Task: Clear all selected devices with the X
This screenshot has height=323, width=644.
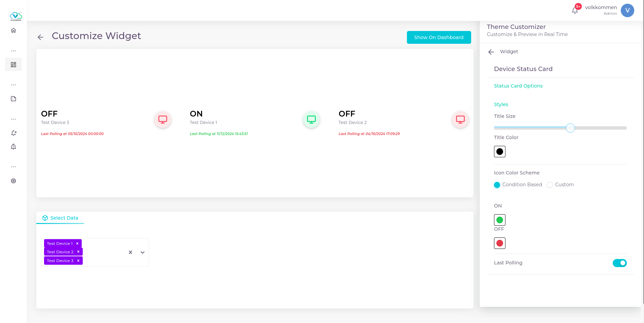Action: coord(130,252)
